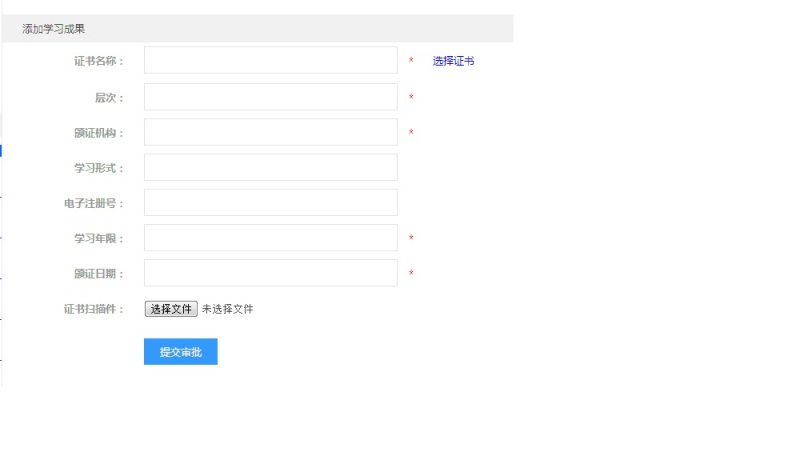Click the 学习形式 label
This screenshot has width=800, height=476.
tap(98, 168)
